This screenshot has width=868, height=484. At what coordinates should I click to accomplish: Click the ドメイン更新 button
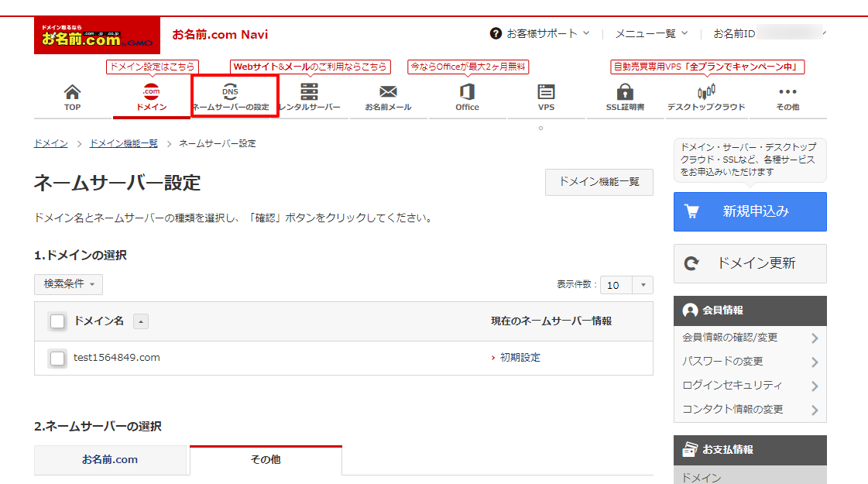tap(750, 263)
